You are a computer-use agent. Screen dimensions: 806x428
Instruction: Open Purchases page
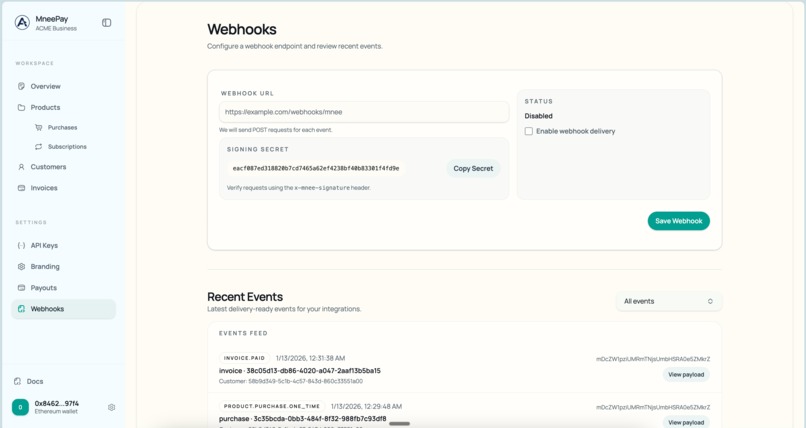tap(64, 127)
